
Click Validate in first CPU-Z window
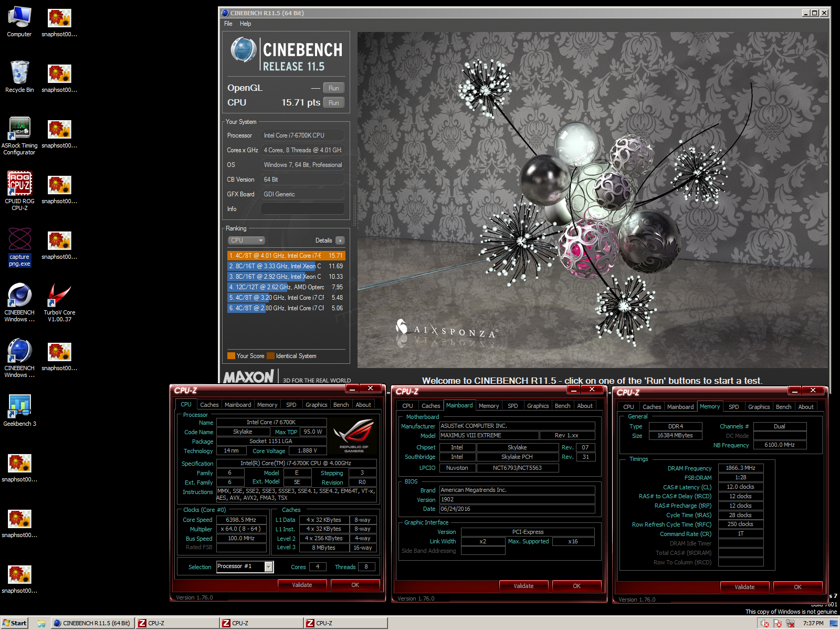pos(302,585)
